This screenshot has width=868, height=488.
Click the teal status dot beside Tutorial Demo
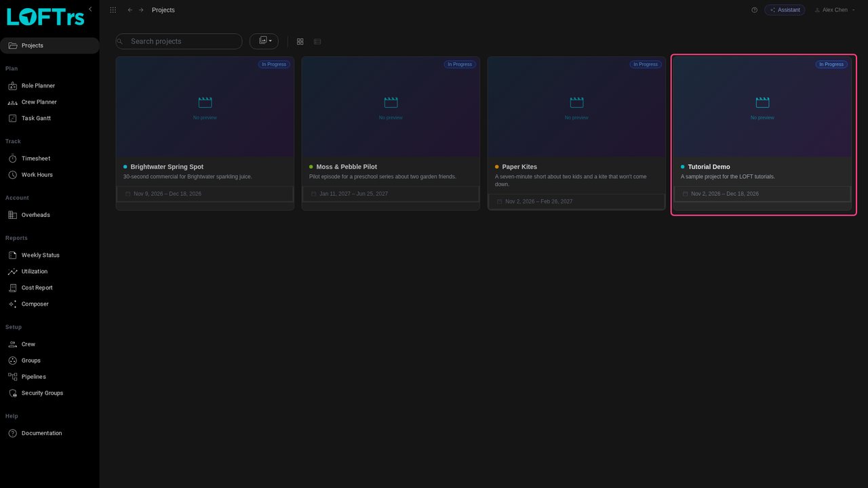(x=683, y=167)
